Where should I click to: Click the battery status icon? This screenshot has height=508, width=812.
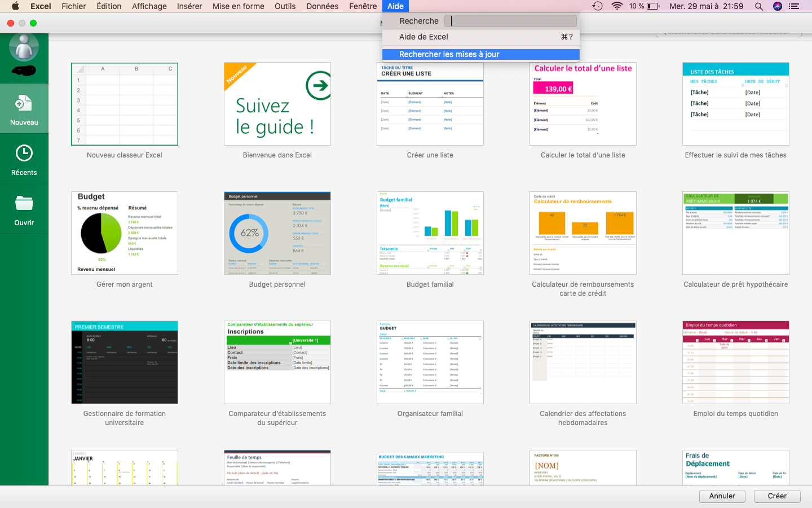(653, 6)
